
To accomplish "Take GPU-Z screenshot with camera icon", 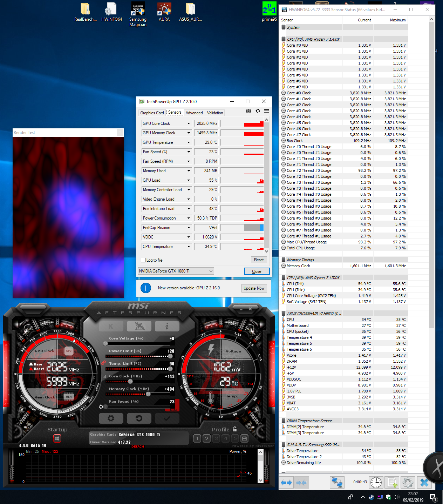I will click(248, 111).
